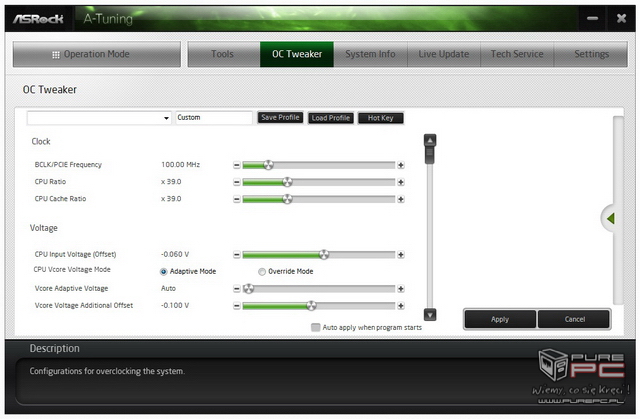Image resolution: width=640 pixels, height=419 pixels.
Task: Click the -0.100 V offset value
Action: click(175, 306)
